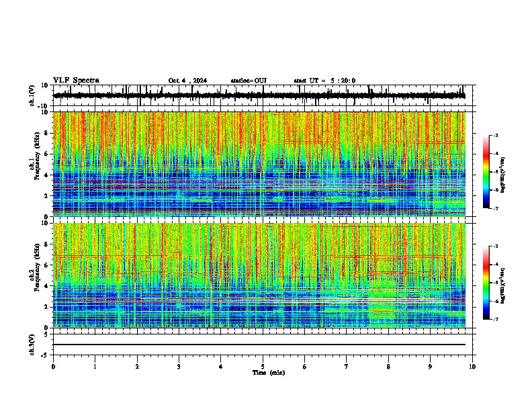
Task: Click the "ch.3(V)" bottom panel axis label
Action: click(32, 345)
